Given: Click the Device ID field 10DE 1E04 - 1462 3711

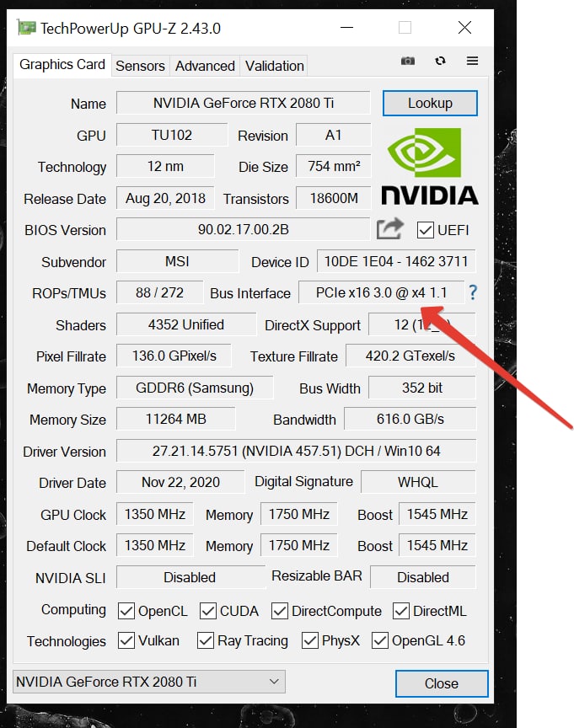Looking at the screenshot, I should (396, 261).
